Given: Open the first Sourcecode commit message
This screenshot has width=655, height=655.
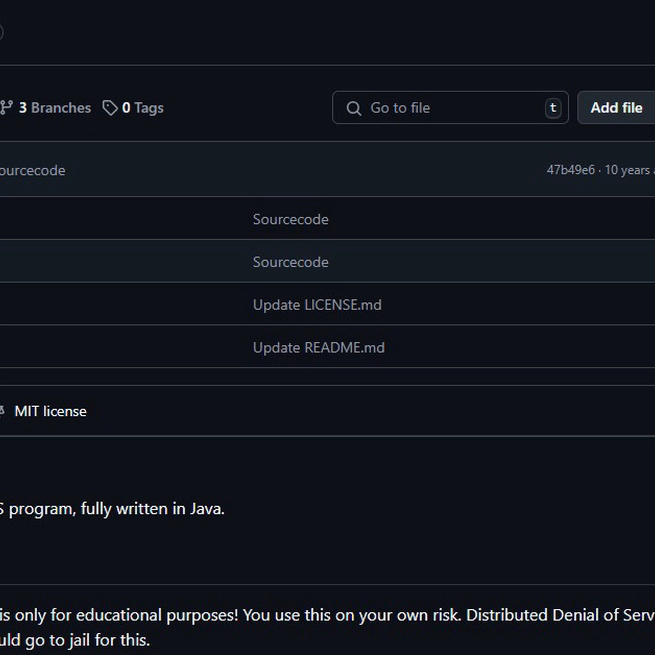Looking at the screenshot, I should (290, 219).
